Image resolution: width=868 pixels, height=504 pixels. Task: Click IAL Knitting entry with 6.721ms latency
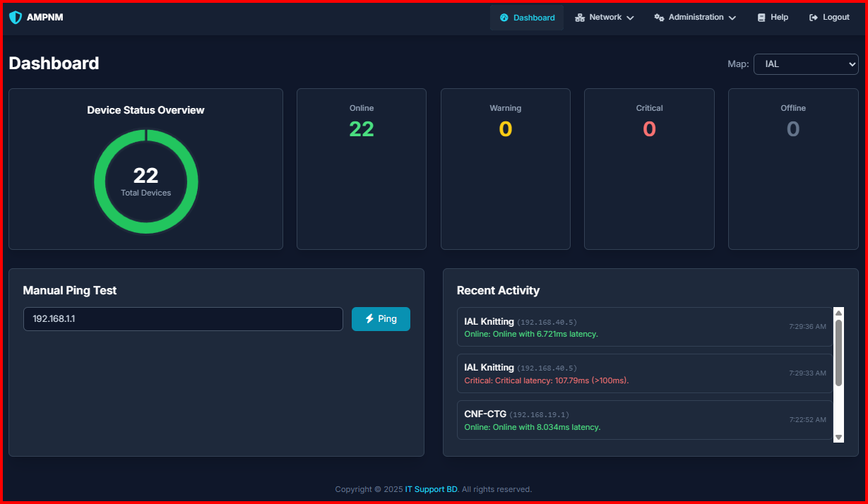point(645,327)
